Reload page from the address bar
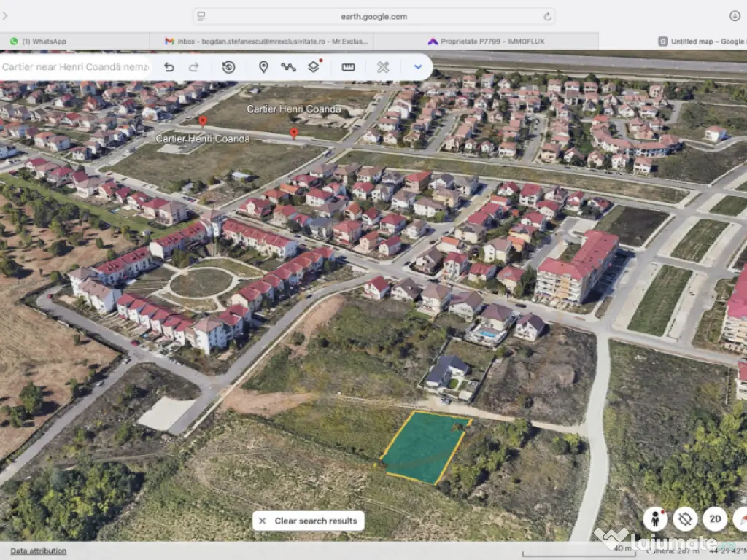The image size is (747, 560). [547, 16]
